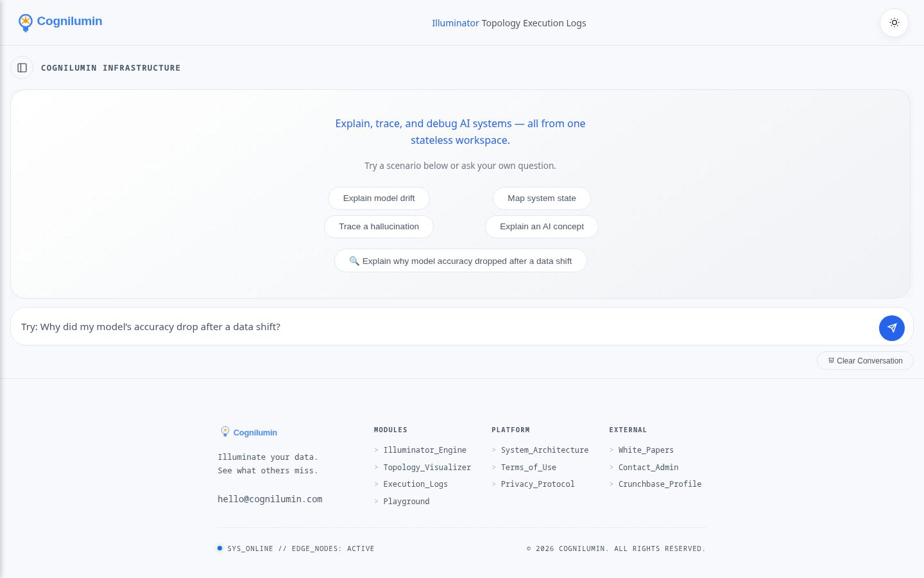The image size is (924, 578).
Task: Select the accuracy dropped after data shift suggestion
Action: point(461,261)
